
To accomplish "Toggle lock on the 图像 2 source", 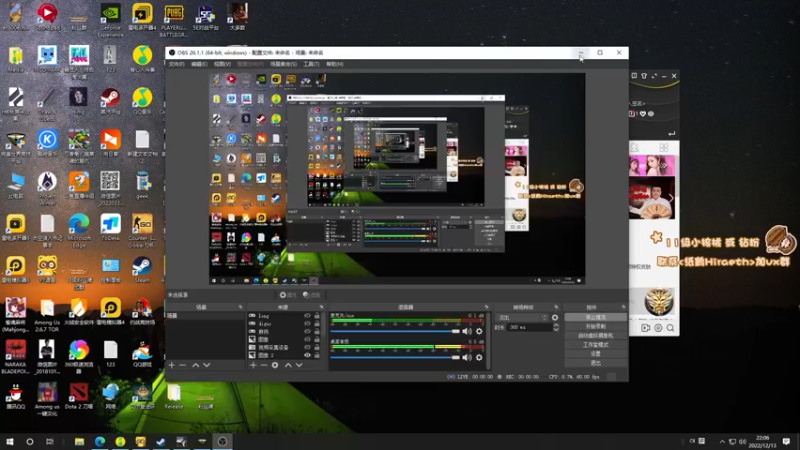I will tap(317, 355).
